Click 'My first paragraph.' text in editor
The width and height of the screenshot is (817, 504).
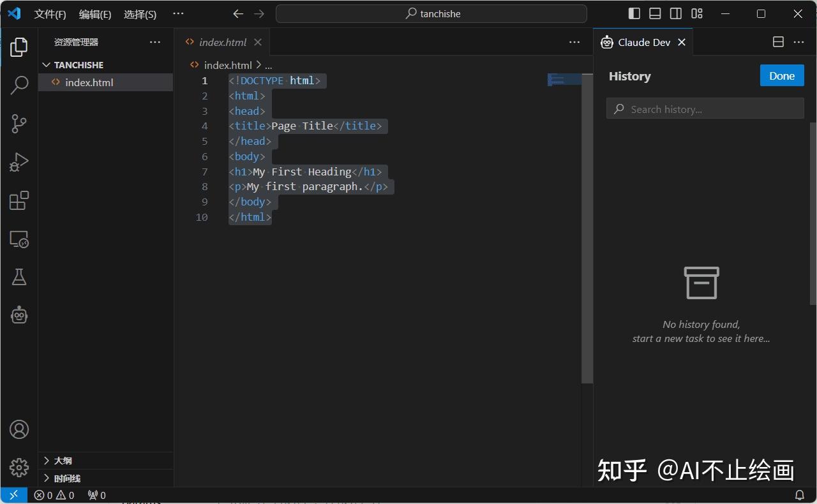click(305, 187)
